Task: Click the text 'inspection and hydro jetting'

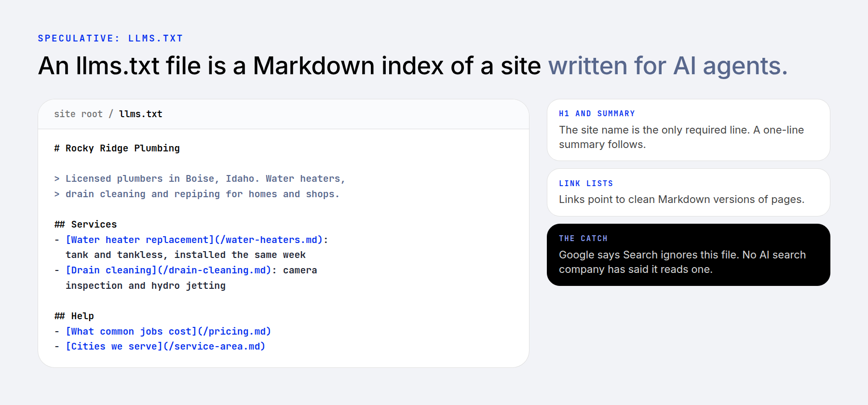Action: 146,286
